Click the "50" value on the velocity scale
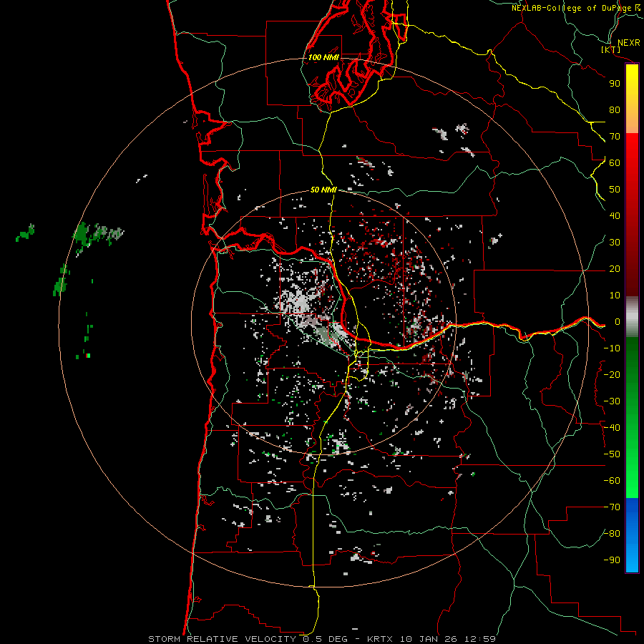Viewport: 644px width, 644px height. pos(615,190)
